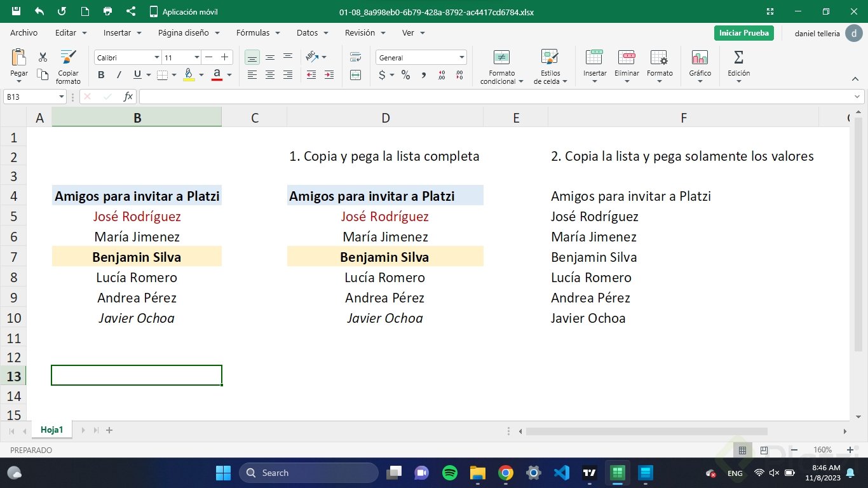Open Formato condicional menu
This screenshot has width=868, height=488.
tap(502, 67)
